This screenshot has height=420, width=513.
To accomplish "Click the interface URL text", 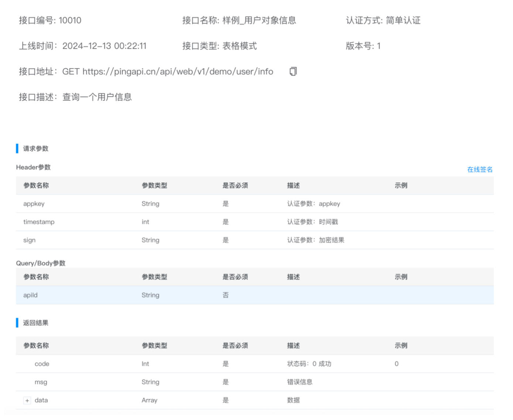I will click(x=178, y=72).
